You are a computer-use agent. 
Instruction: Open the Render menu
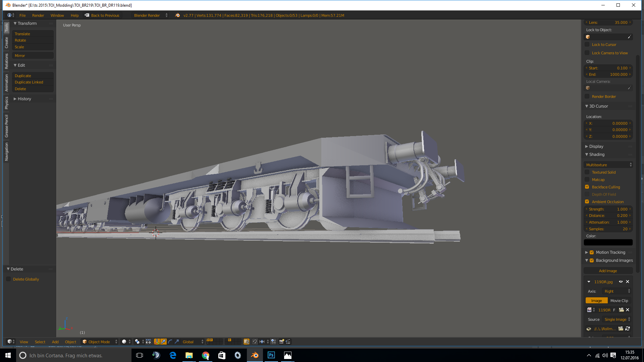pyautogui.click(x=38, y=15)
